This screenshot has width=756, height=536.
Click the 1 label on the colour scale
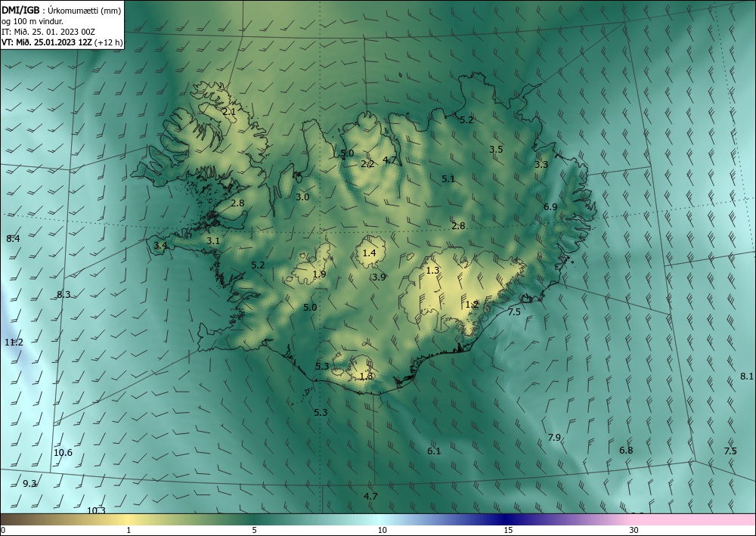coord(129,531)
